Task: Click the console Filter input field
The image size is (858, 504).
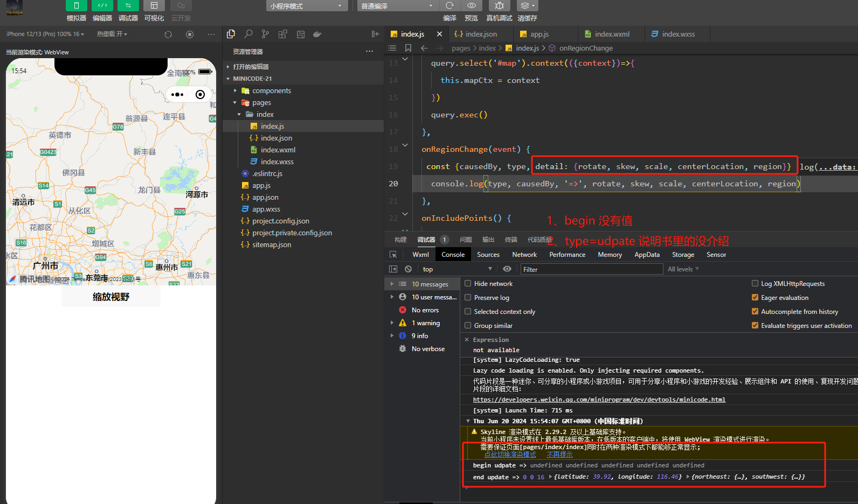Action: (x=591, y=269)
